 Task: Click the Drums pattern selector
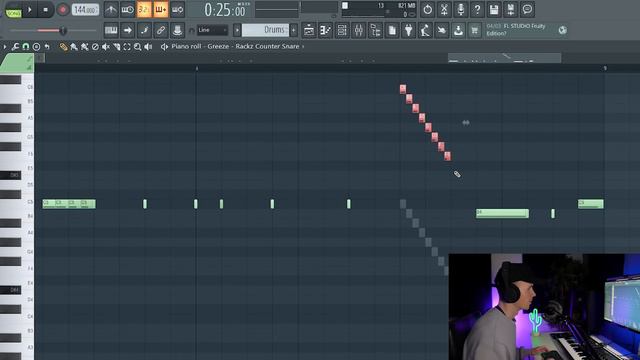click(265, 30)
